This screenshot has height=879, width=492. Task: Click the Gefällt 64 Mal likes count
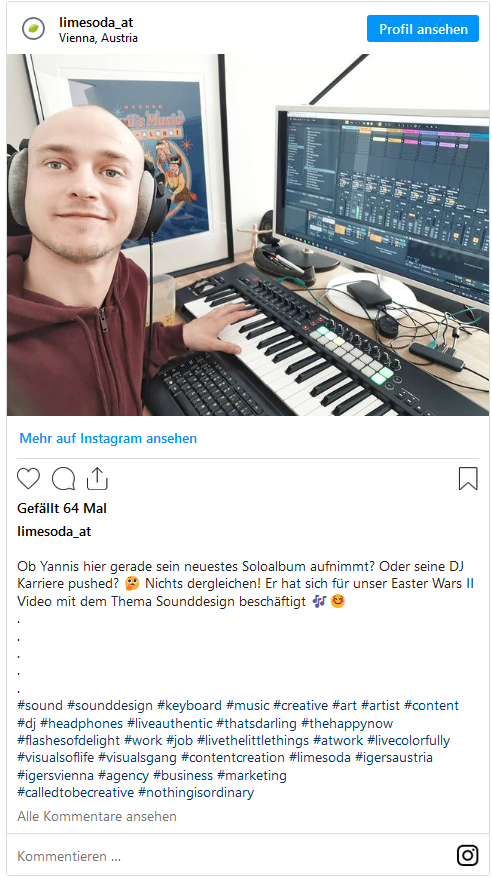(62, 508)
